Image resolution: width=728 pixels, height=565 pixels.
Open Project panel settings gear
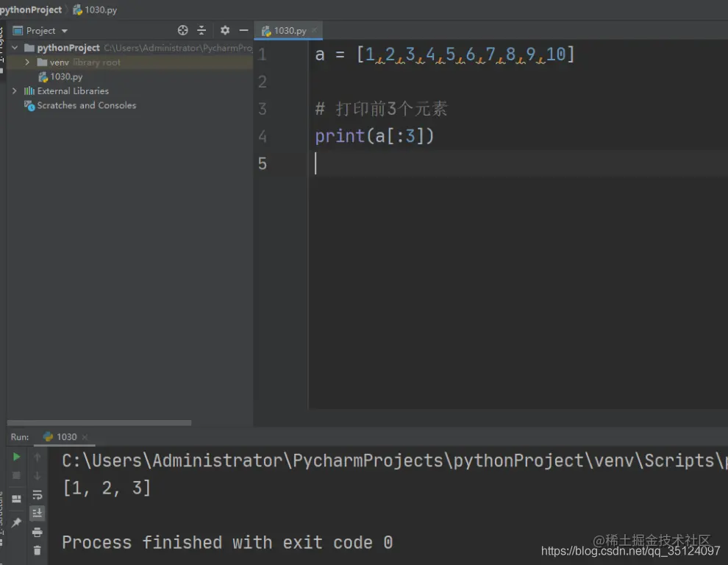225,30
